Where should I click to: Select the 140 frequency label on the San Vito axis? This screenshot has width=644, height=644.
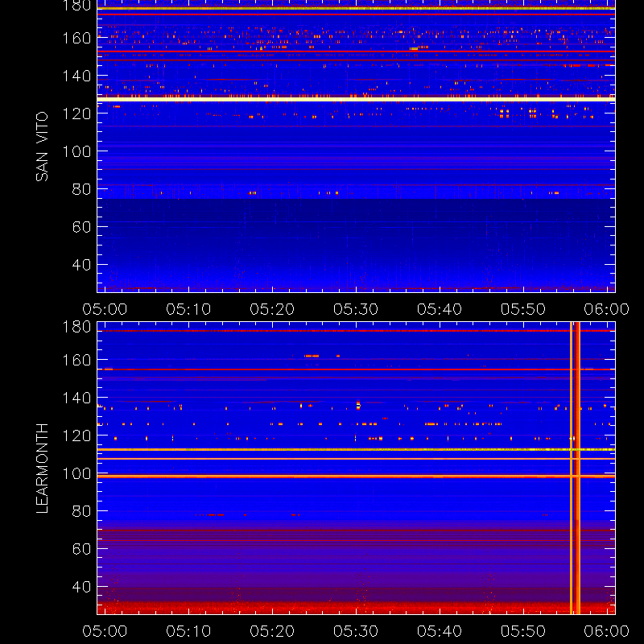coord(76,76)
